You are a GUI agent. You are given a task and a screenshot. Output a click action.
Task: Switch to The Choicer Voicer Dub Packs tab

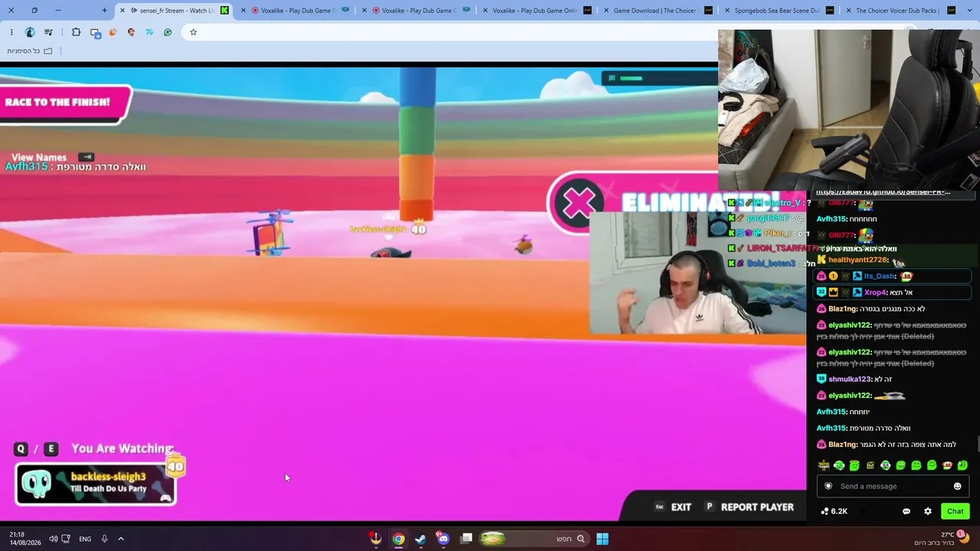[897, 11]
